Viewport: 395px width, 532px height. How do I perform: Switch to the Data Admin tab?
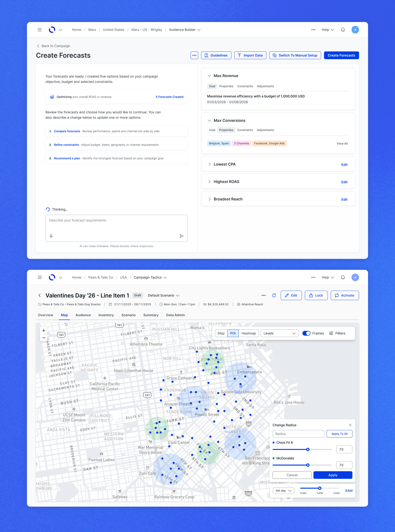pos(176,315)
